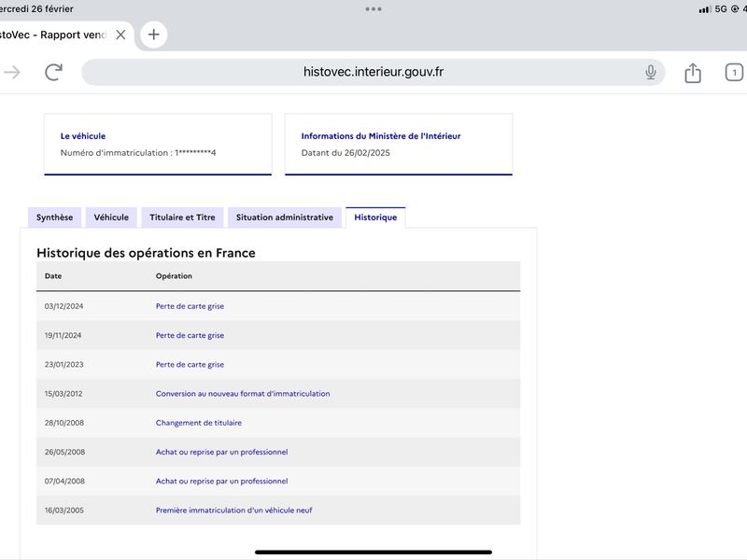Open the Situation administrative tab
Screen dimensions: 747x560
point(285,217)
